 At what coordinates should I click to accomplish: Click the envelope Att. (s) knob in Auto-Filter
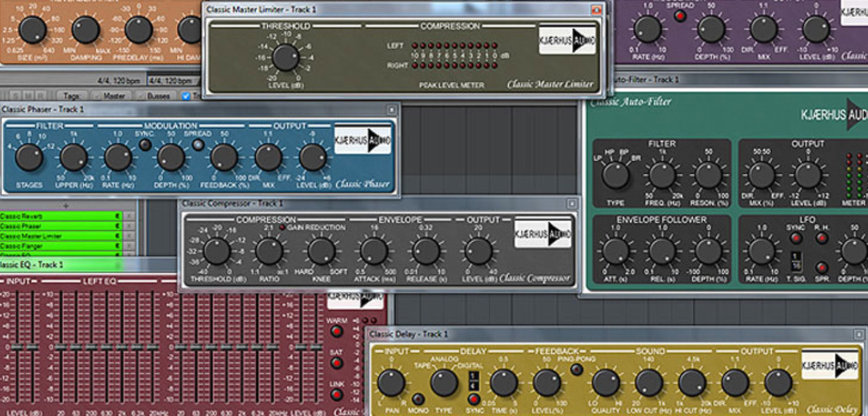[616, 251]
